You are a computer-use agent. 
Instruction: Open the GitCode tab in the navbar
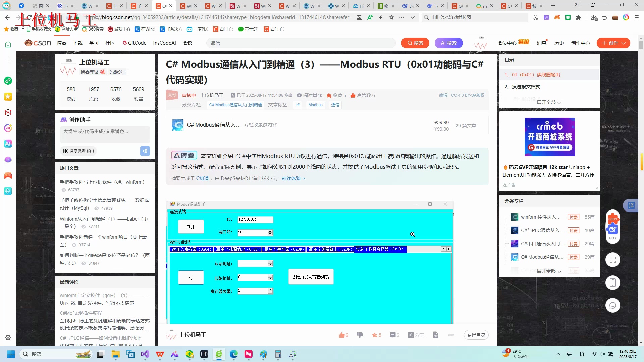pyautogui.click(x=135, y=43)
